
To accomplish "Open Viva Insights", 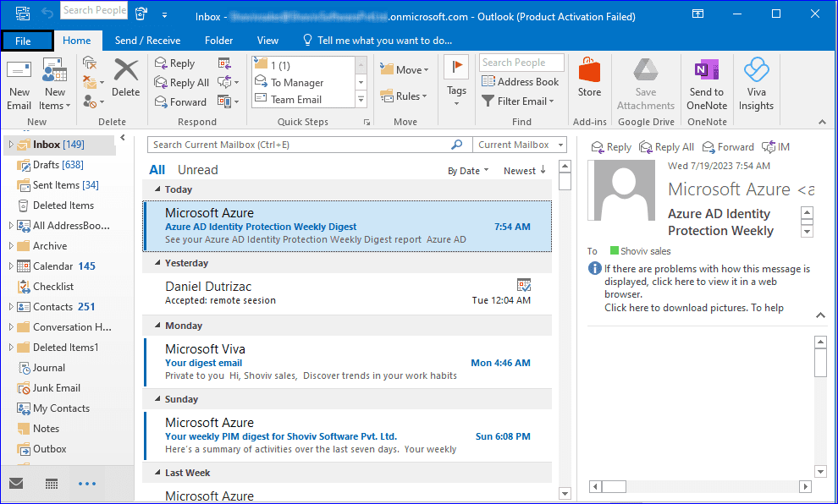I will 756,84.
